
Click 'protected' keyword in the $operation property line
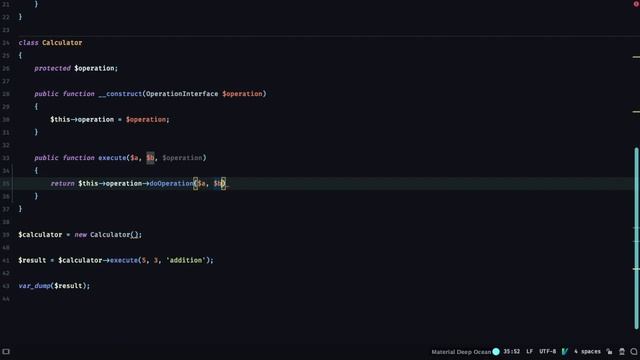[52, 68]
